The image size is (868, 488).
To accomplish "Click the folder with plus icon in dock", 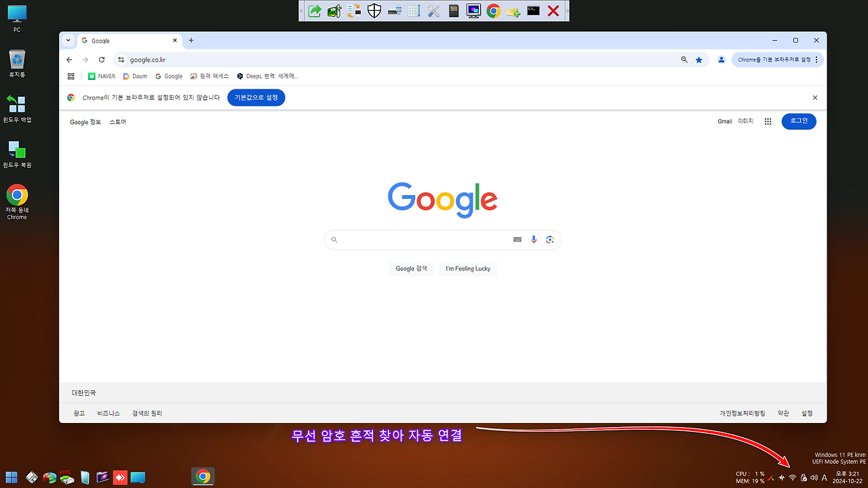I will (x=513, y=10).
